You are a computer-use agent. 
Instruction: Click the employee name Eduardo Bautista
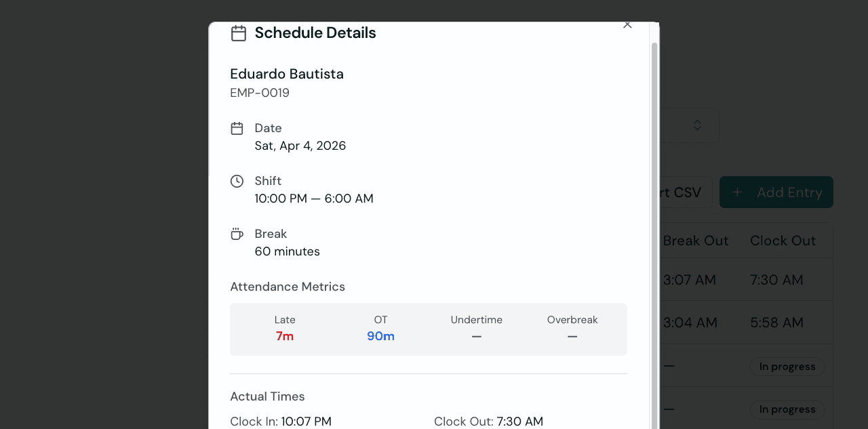[x=286, y=74]
